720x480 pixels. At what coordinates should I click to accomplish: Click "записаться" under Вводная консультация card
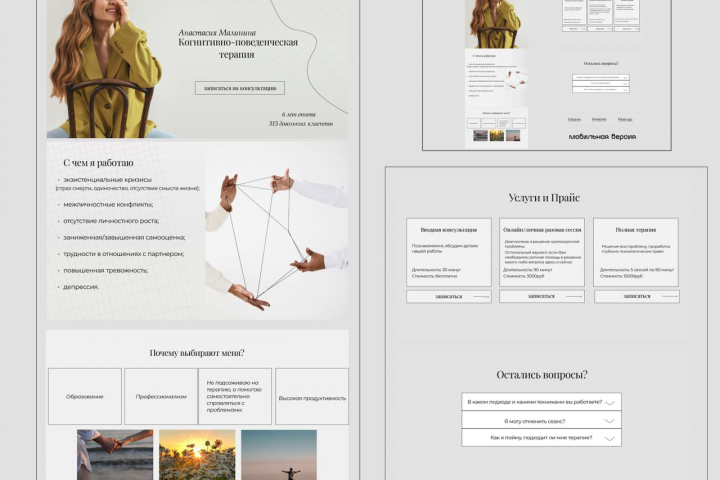449,296
